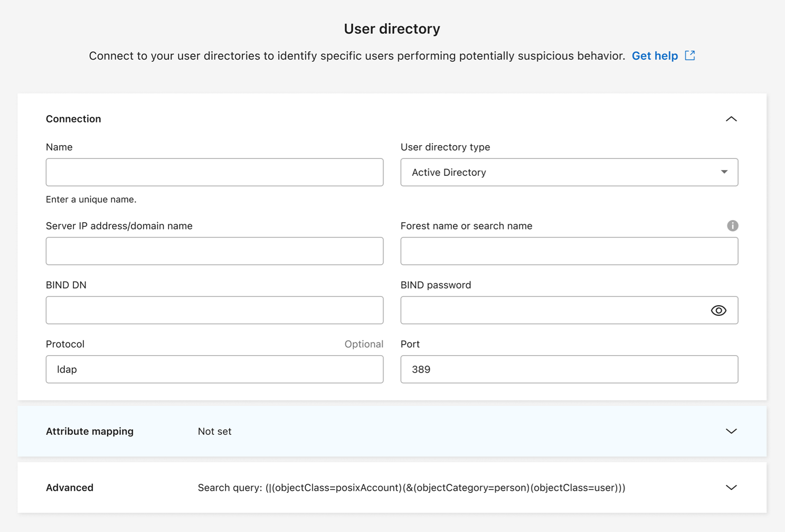Screen dimensions: 785x532
Task: Focus the Server IP address/domain name field
Action: click(214, 251)
